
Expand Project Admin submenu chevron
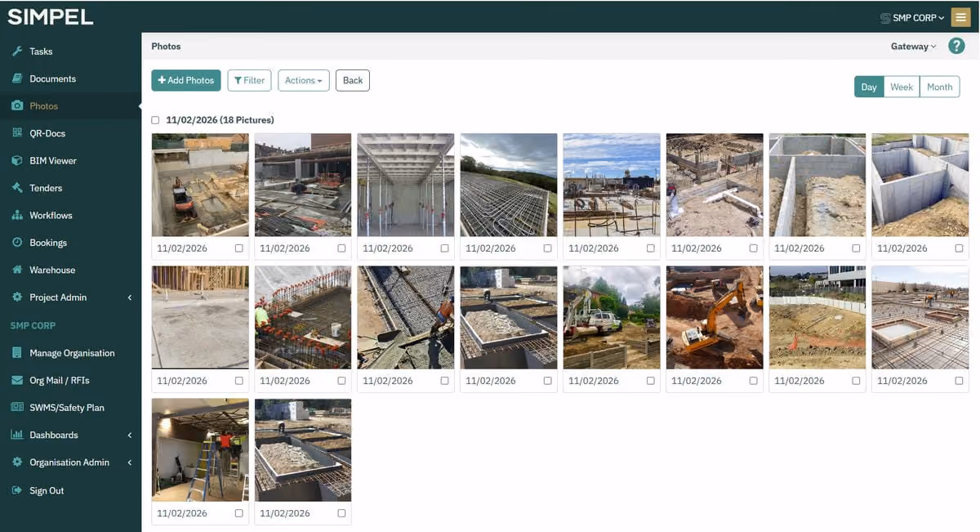(130, 297)
